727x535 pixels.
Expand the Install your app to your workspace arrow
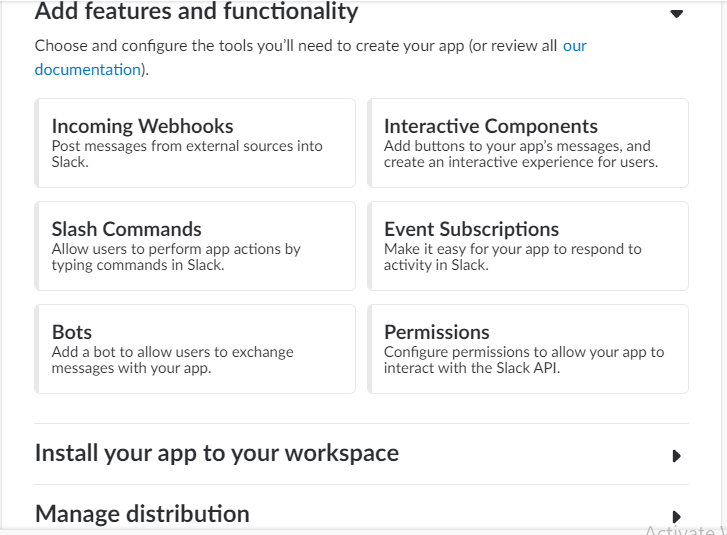(x=676, y=456)
